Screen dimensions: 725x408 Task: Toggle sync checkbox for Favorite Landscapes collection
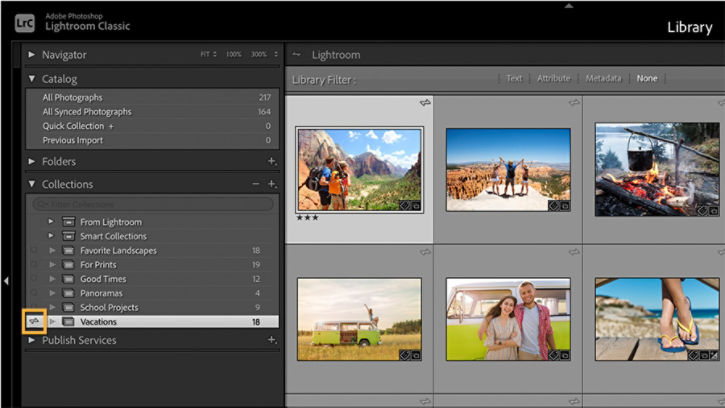34,250
